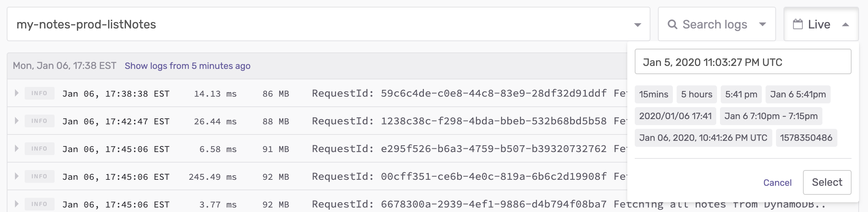Open the my-notes-prod-listNotes function dropdown

[637, 25]
